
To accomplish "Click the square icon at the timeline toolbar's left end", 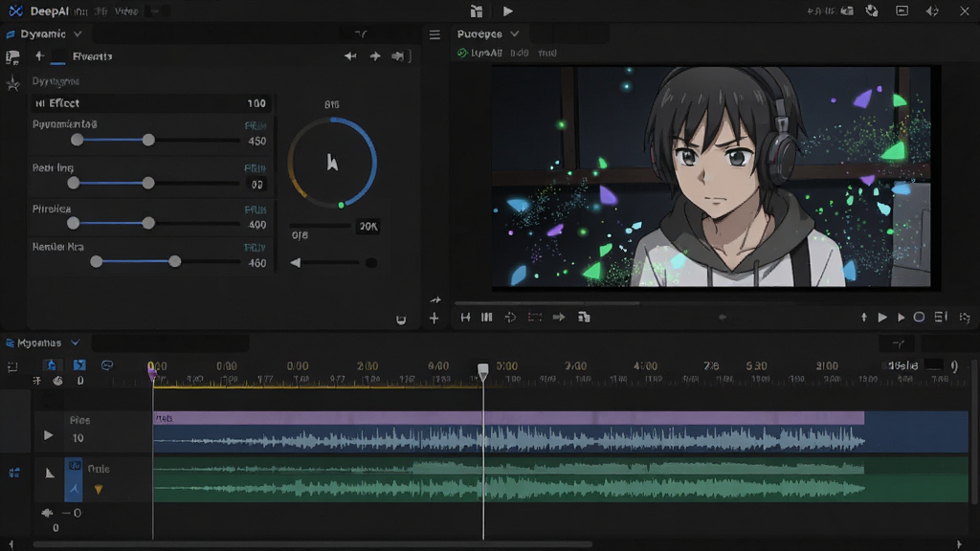I will click(x=12, y=367).
